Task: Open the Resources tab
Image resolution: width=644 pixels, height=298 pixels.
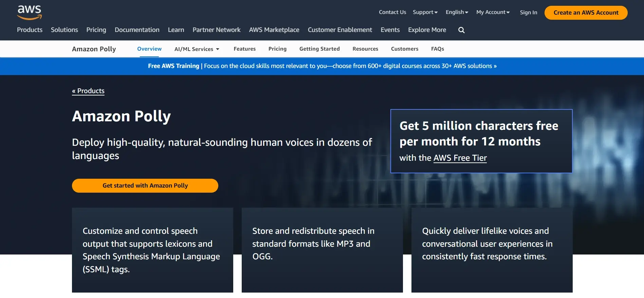Action: (365, 49)
